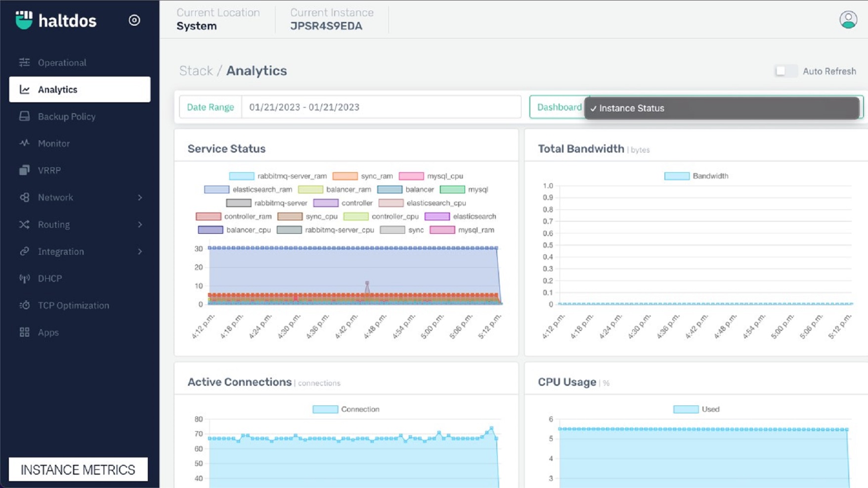Click the target icon beside haltdos logo
Screen dimensions: 868x488
pos(134,20)
